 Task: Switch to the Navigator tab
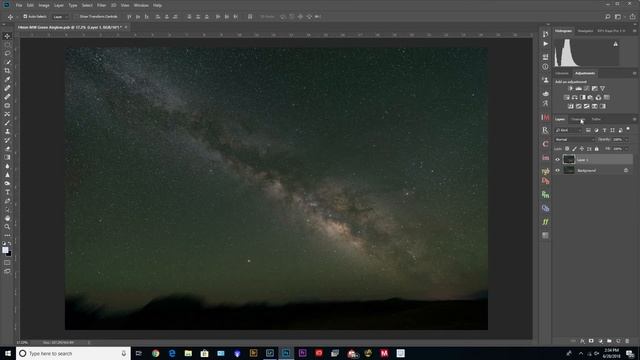(x=585, y=31)
